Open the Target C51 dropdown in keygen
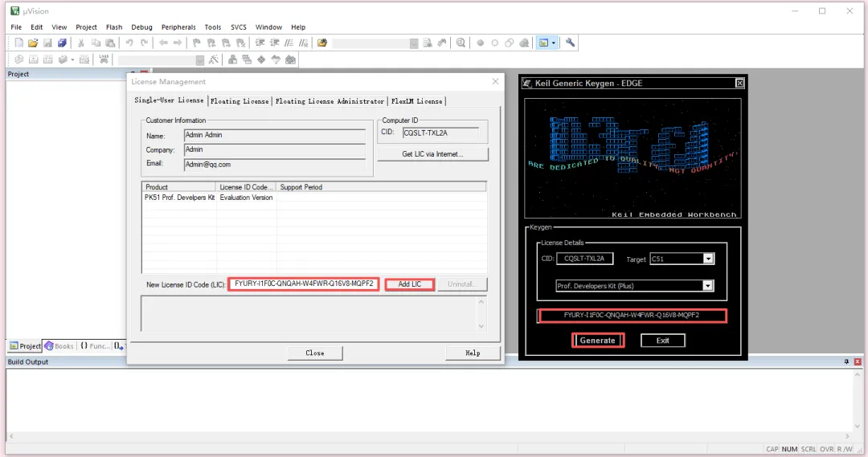 (708, 259)
